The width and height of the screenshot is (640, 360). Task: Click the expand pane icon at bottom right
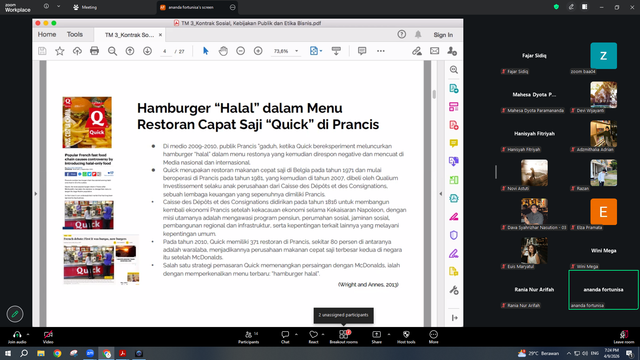(x=454, y=318)
